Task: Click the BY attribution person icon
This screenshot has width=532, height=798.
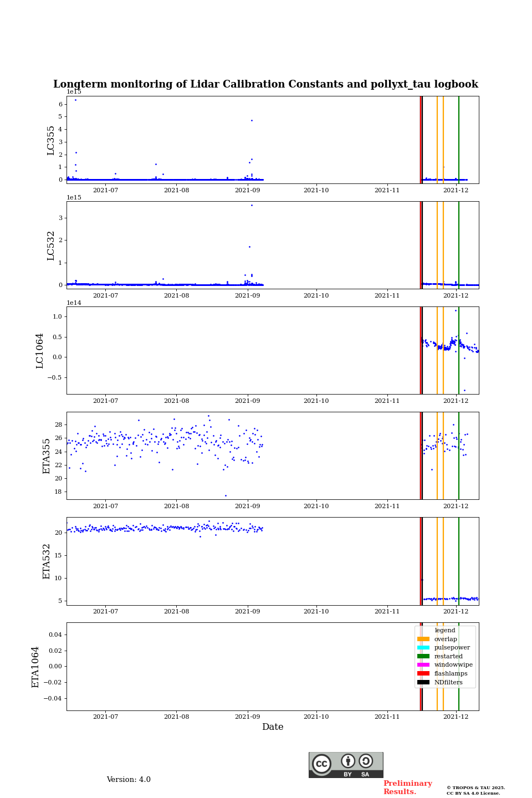Action: pos(348,761)
